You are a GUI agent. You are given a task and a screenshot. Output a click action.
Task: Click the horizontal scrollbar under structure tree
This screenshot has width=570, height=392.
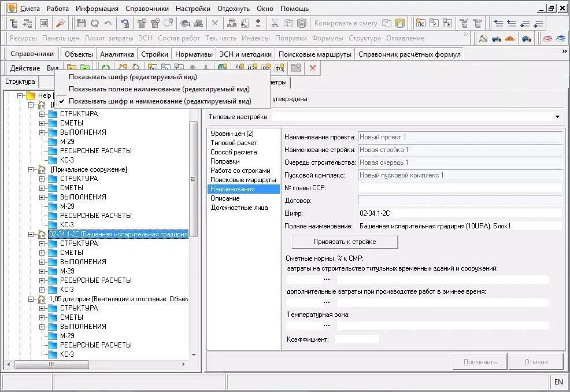96,364
